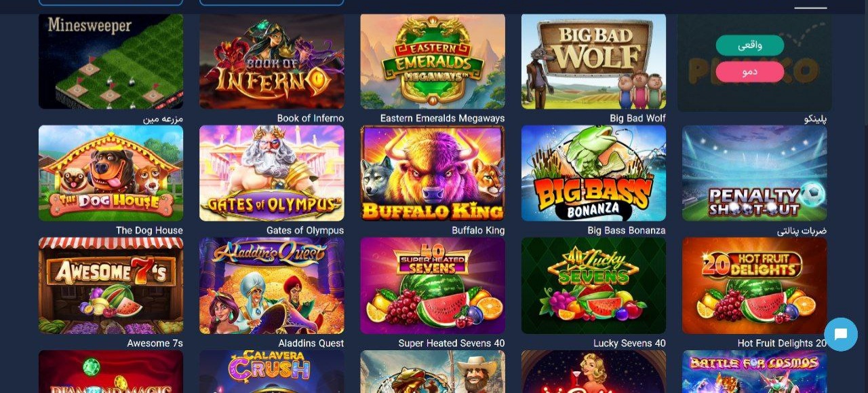
Task: Select Big Bass Bonanza game thumbnail
Action: 593,173
